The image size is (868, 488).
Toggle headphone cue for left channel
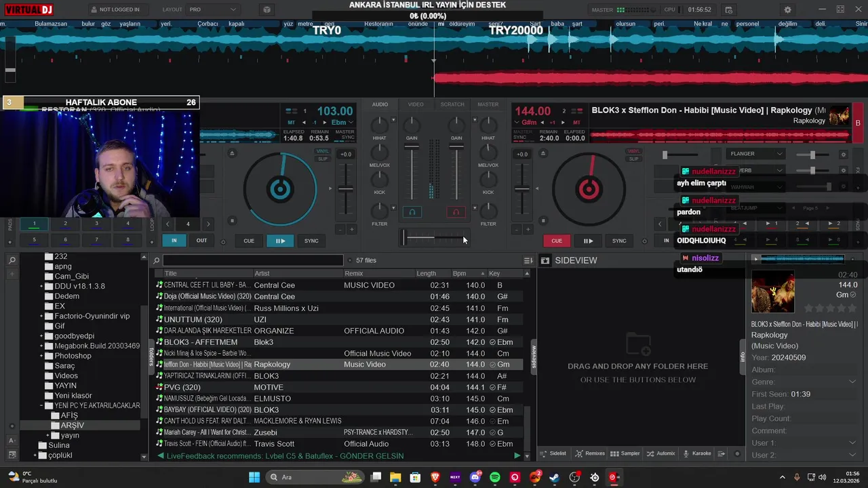[x=412, y=212]
